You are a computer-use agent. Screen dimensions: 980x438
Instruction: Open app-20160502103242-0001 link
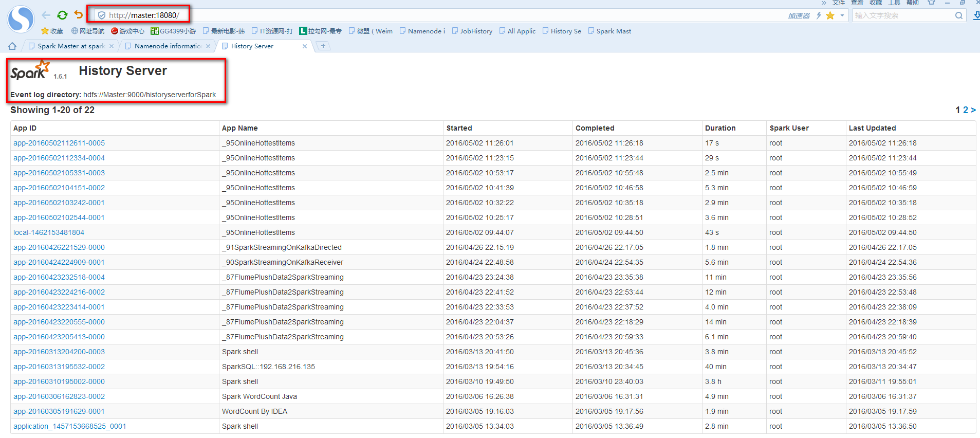tap(59, 203)
